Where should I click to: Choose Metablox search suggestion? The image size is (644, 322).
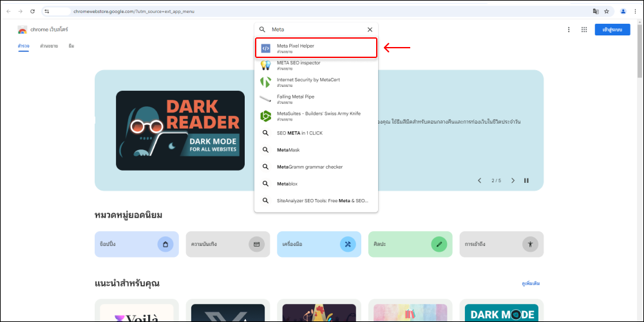tap(316, 184)
